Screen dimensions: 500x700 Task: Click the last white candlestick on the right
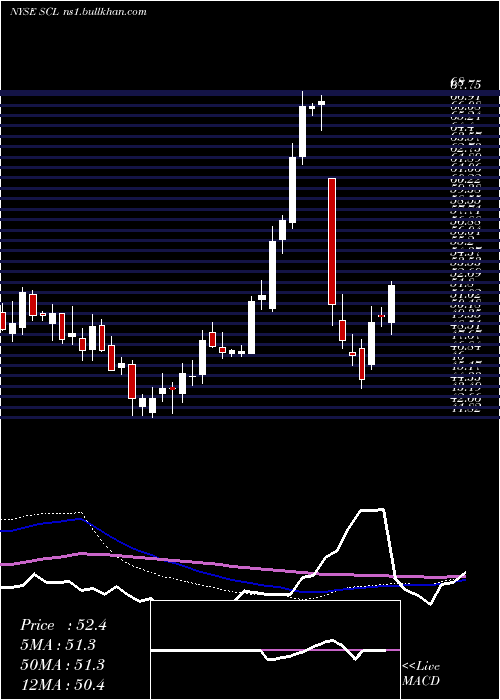point(392,304)
